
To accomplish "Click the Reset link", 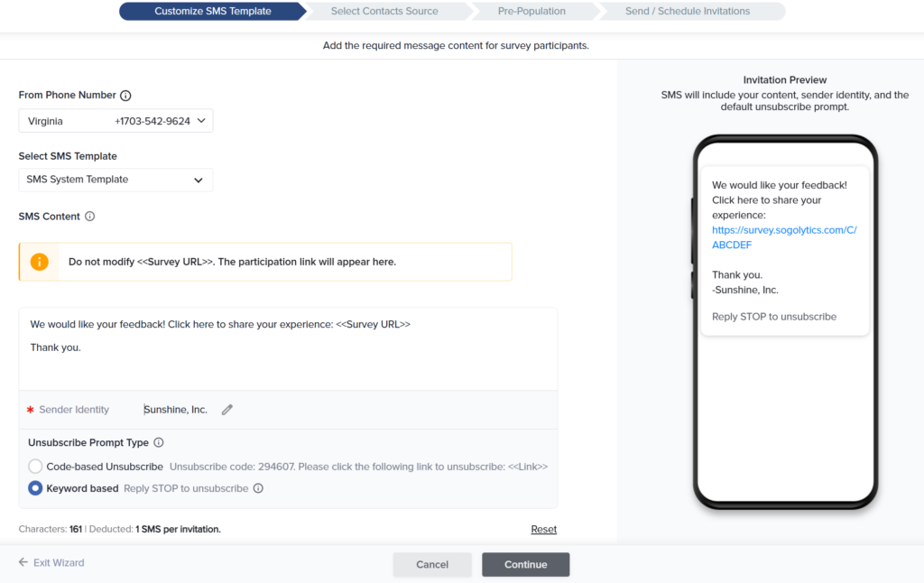I will coord(543,530).
